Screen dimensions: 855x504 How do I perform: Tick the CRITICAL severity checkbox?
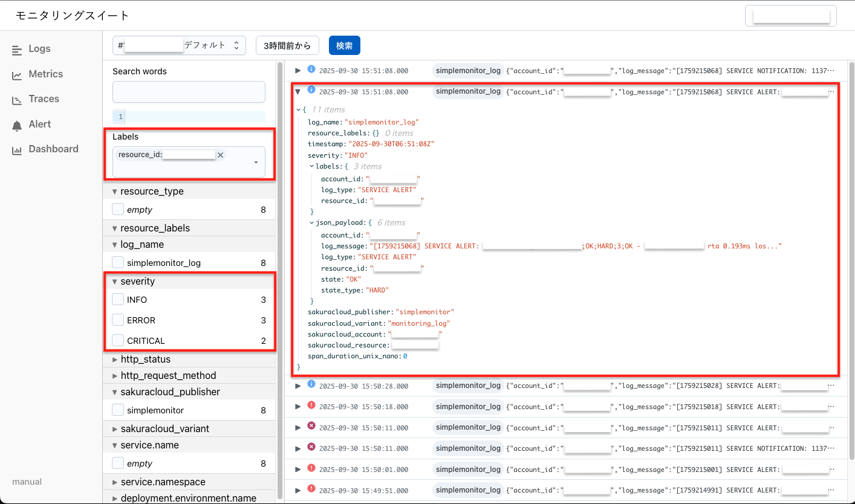pyautogui.click(x=118, y=341)
